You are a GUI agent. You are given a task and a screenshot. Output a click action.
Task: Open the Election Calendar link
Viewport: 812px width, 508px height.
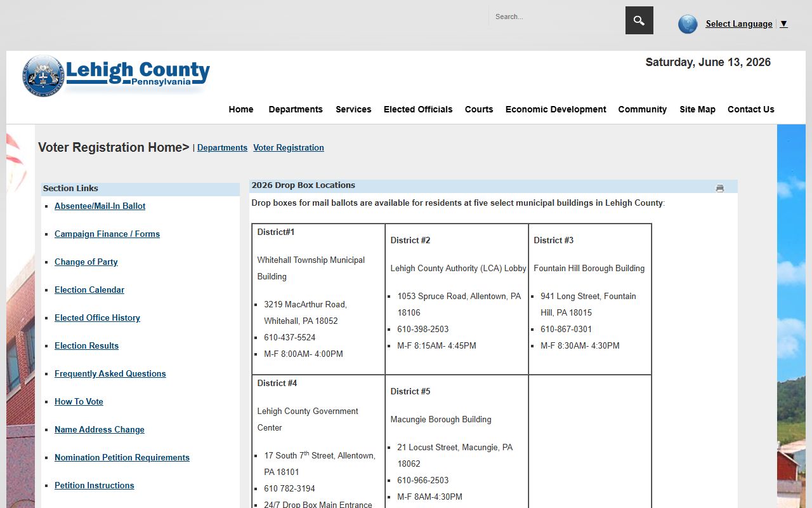89,290
